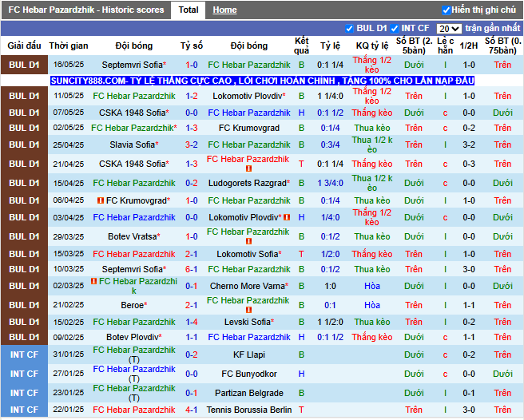Click the 0-2 score versus Ludogorets Razgrad
This screenshot has width=524, height=420.
192,183
